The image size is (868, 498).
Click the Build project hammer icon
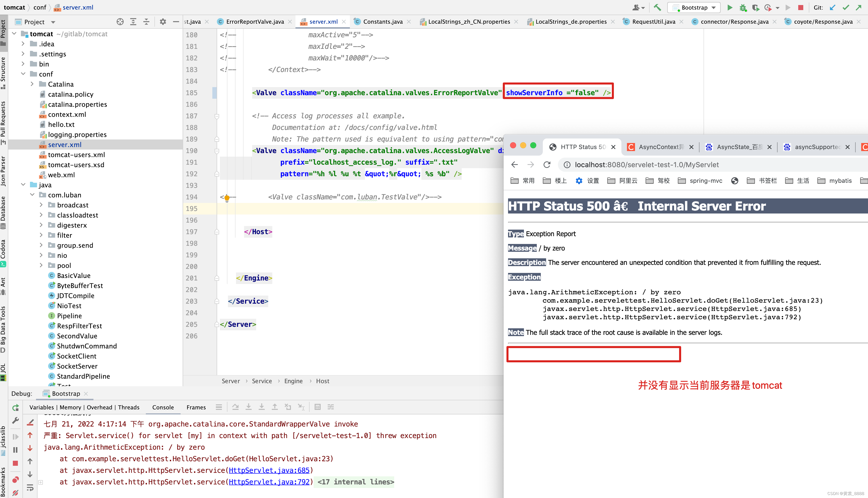coord(657,8)
